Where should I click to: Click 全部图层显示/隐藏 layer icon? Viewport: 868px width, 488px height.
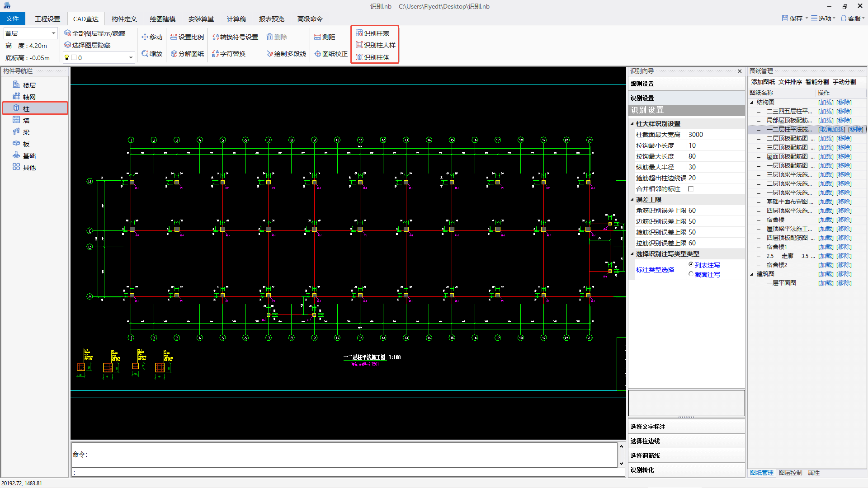[67, 33]
